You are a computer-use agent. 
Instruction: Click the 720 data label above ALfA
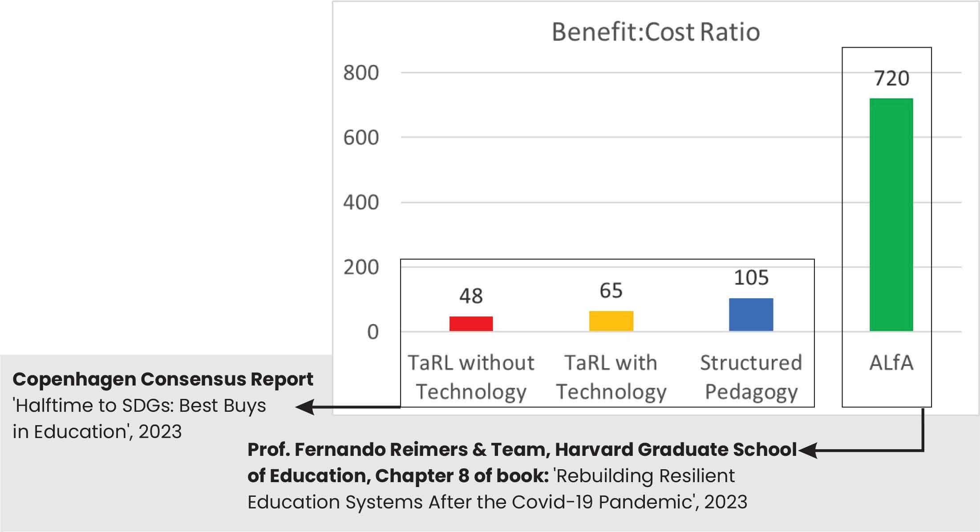click(x=891, y=78)
